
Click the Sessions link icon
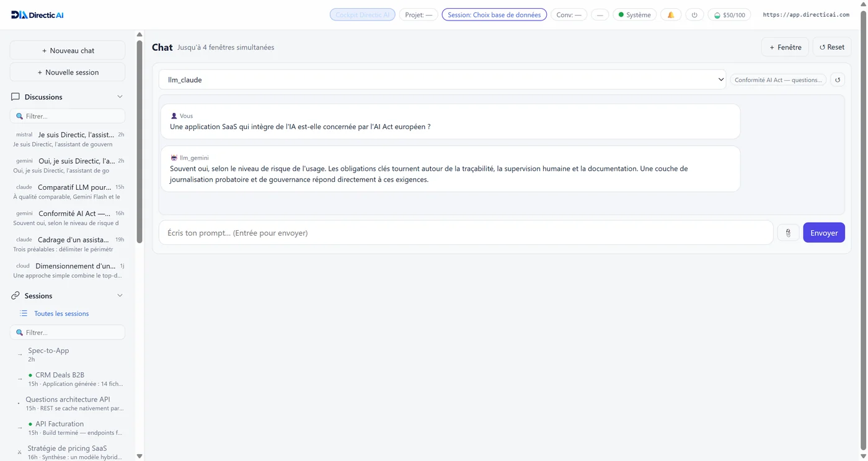tap(15, 295)
